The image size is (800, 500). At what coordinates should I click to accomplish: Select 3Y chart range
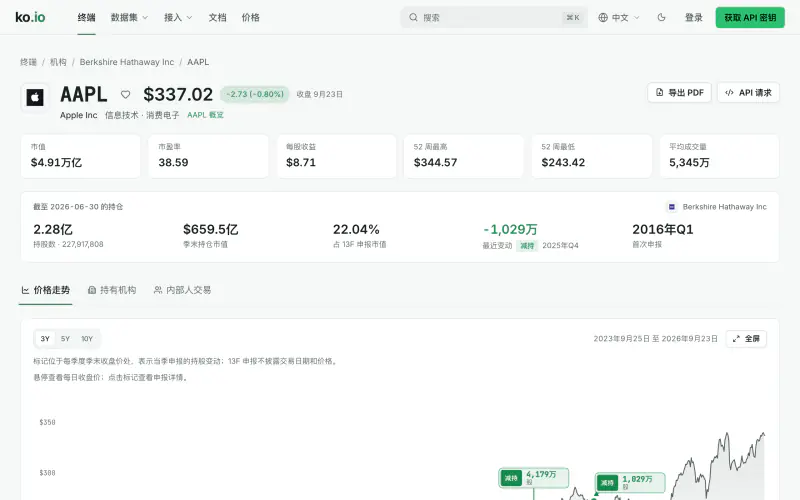[x=45, y=339]
